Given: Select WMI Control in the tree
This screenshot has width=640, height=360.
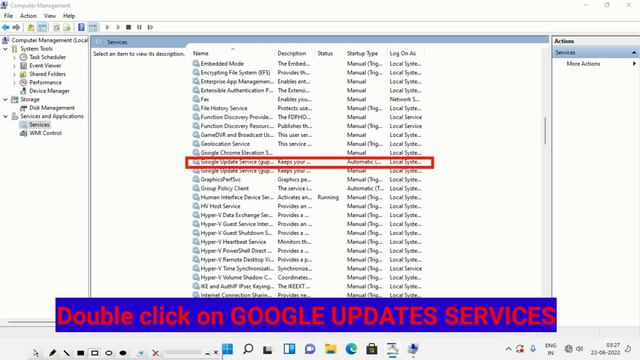Looking at the screenshot, I should click(x=45, y=133).
